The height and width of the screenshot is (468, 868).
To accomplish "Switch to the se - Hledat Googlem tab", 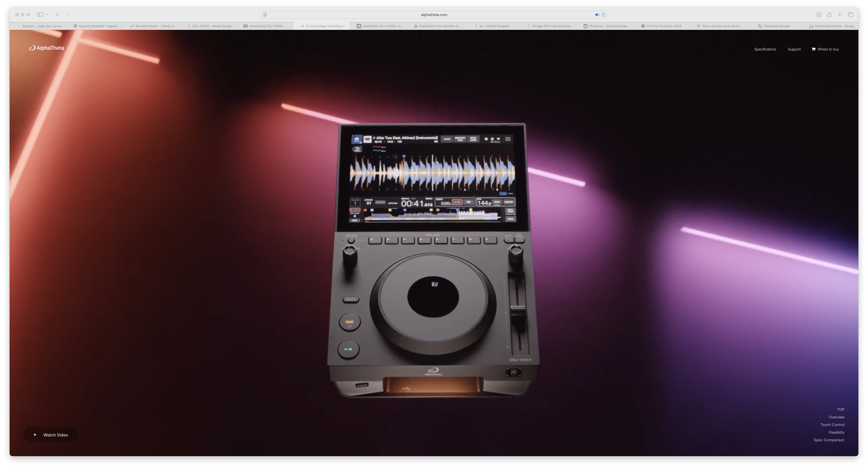I will point(491,26).
